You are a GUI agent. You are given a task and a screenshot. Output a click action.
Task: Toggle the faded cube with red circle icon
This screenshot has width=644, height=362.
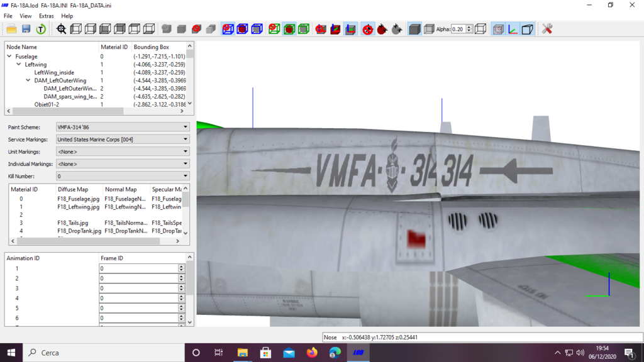(x=498, y=29)
